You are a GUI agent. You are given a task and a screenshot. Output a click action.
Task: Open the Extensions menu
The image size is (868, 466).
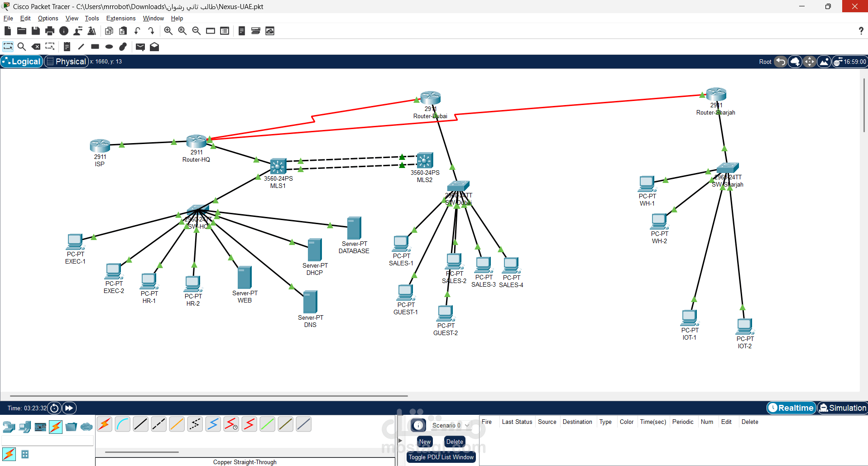(x=121, y=18)
